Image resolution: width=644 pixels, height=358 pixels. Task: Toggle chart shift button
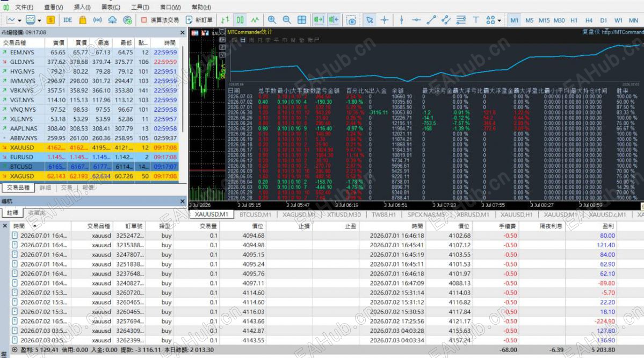334,20
